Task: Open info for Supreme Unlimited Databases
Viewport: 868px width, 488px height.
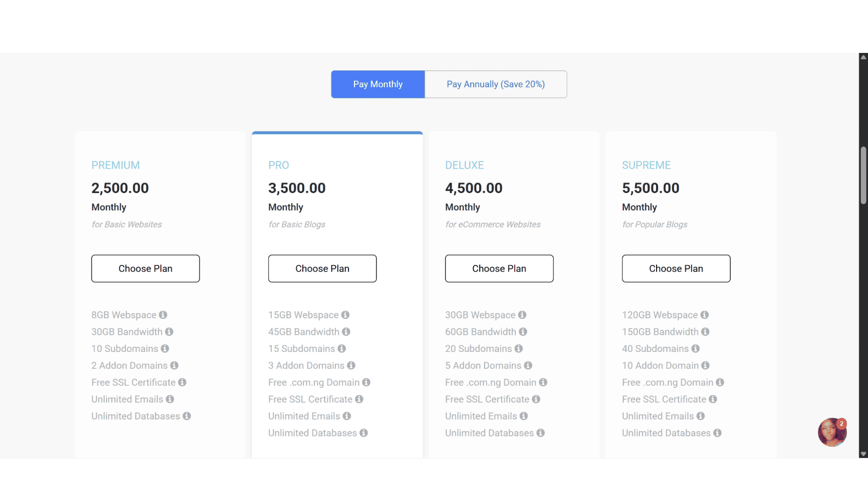Action: [717, 433]
